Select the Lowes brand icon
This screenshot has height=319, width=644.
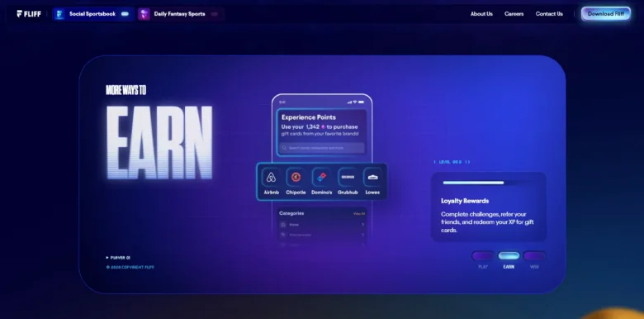[x=372, y=177]
